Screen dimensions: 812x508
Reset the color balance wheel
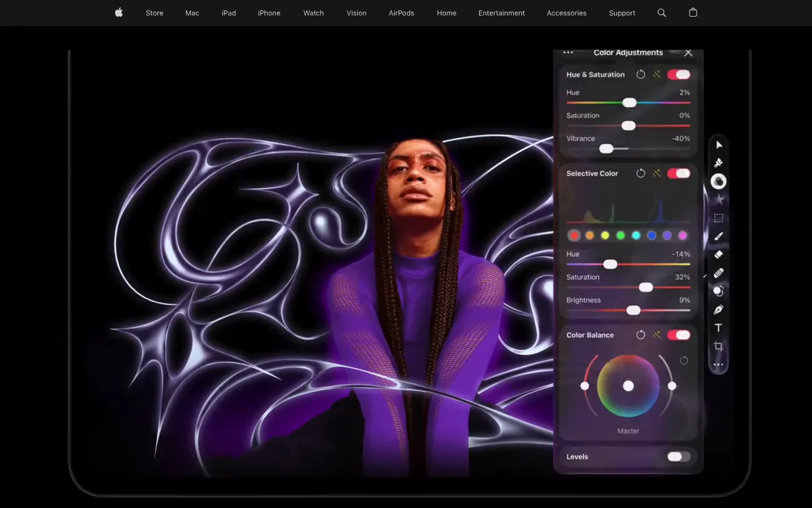(x=684, y=360)
